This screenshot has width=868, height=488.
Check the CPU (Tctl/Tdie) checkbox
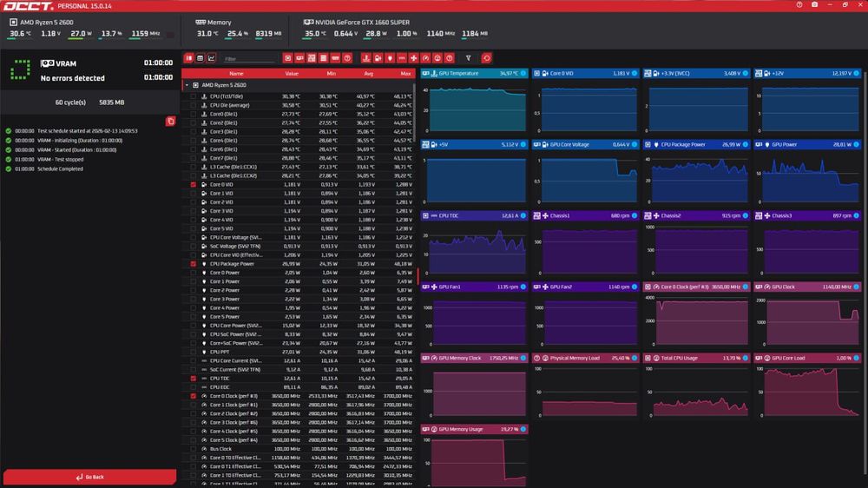[194, 96]
